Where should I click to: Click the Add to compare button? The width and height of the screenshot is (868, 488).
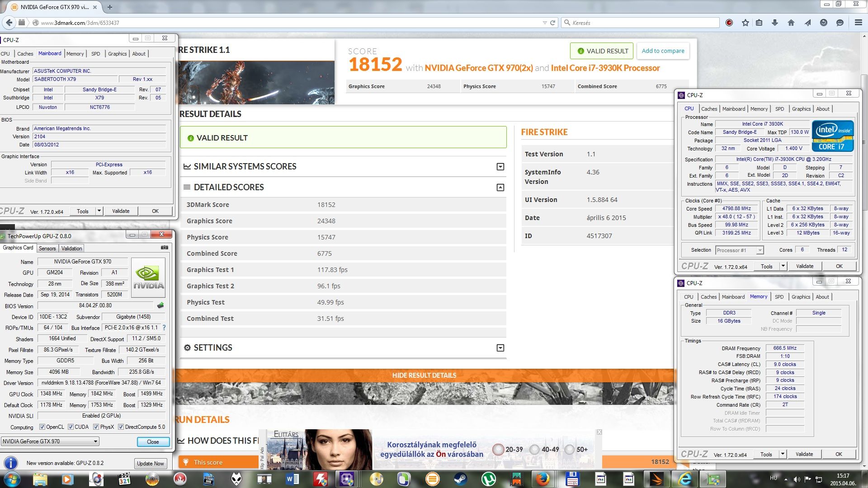(x=663, y=51)
